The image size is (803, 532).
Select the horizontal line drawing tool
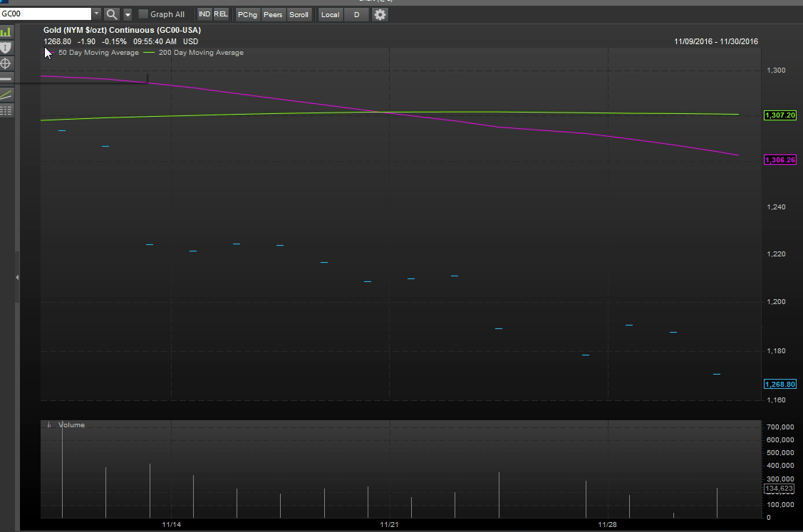coord(6,79)
